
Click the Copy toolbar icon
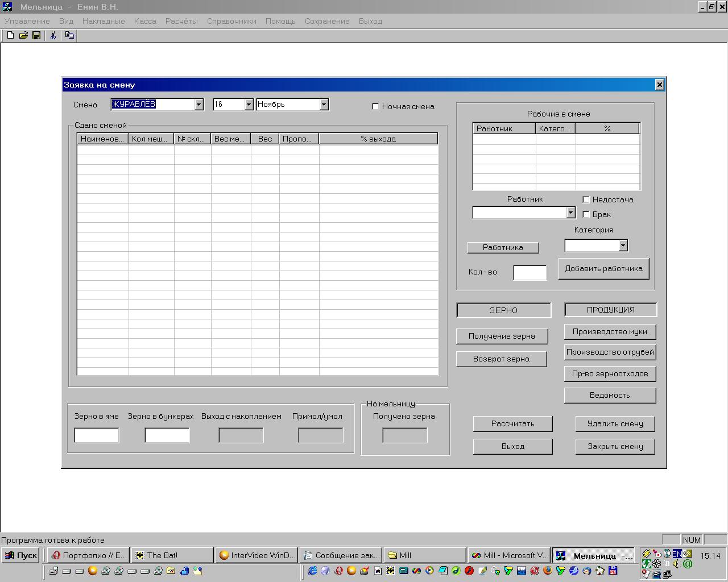tap(69, 35)
